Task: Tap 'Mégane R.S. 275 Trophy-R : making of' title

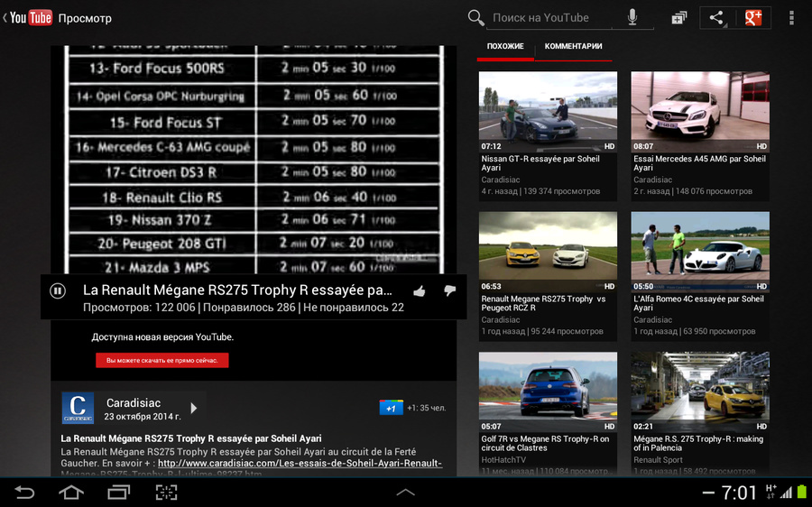Action: click(698, 443)
